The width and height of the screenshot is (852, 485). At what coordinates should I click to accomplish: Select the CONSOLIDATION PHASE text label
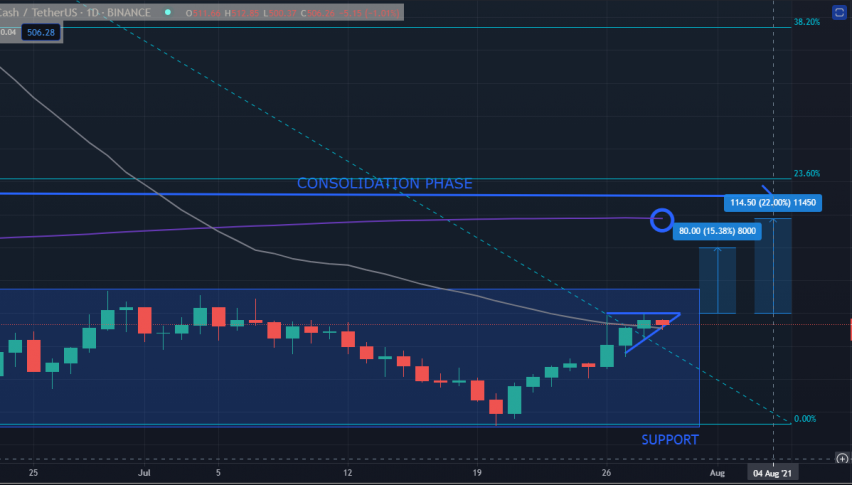coord(385,184)
